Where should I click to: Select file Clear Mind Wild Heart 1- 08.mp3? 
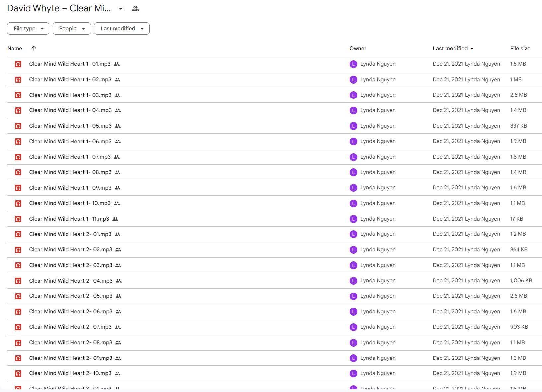click(274, 172)
